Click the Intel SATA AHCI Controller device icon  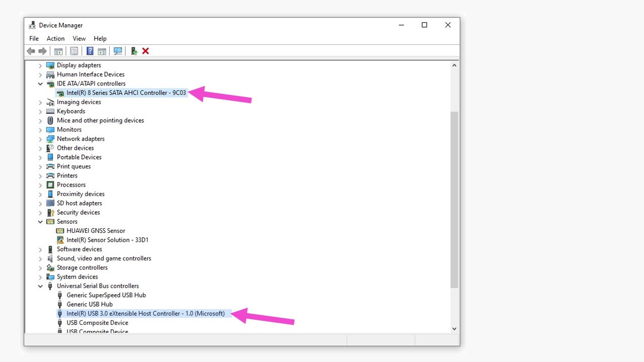[x=60, y=93]
